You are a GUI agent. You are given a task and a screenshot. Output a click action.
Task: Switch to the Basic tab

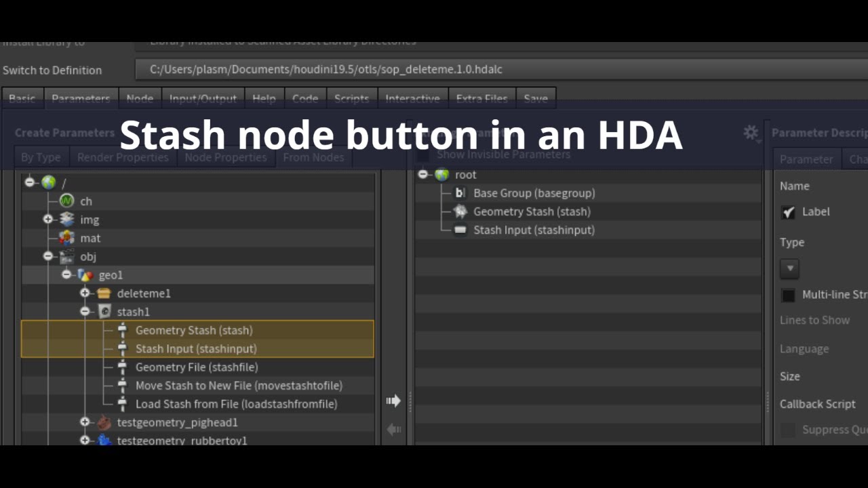pos(22,98)
